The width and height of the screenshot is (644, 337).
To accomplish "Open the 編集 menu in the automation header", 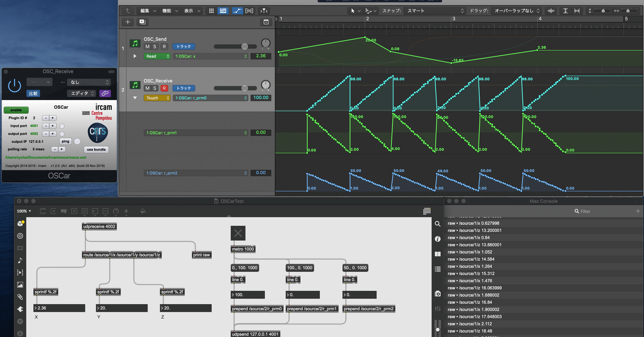I will (146, 11).
